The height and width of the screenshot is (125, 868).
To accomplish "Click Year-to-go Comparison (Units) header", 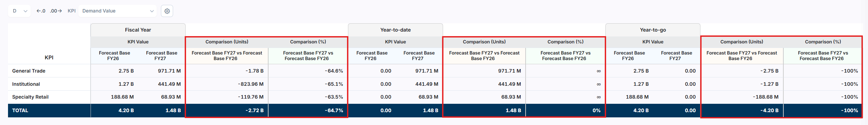I will (742, 42).
